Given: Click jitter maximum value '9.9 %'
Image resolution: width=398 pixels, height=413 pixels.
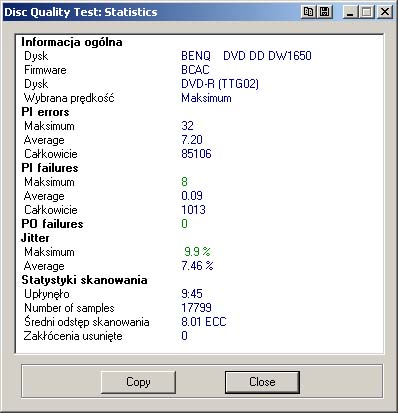Looking at the screenshot, I should [197, 252].
